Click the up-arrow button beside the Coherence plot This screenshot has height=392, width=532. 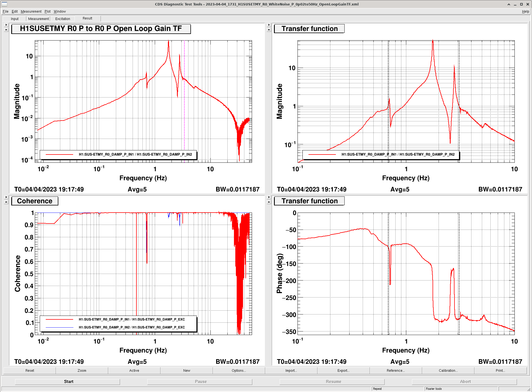6,202
